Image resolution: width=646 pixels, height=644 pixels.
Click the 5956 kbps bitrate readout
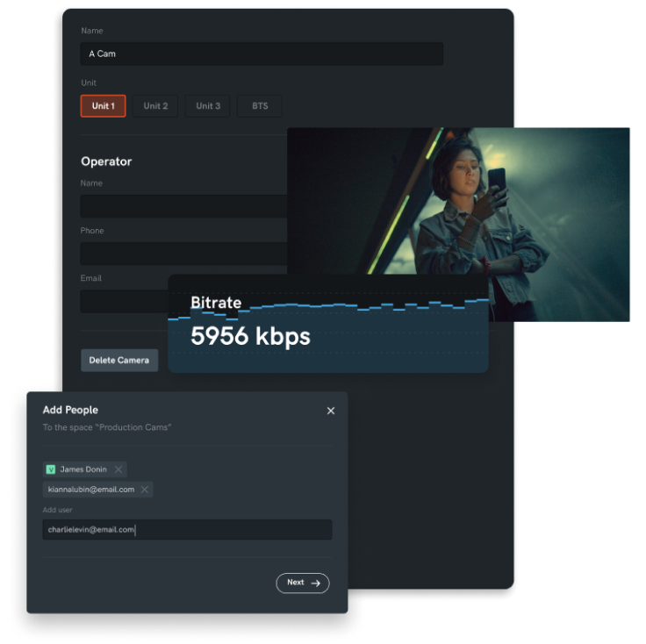(x=250, y=336)
